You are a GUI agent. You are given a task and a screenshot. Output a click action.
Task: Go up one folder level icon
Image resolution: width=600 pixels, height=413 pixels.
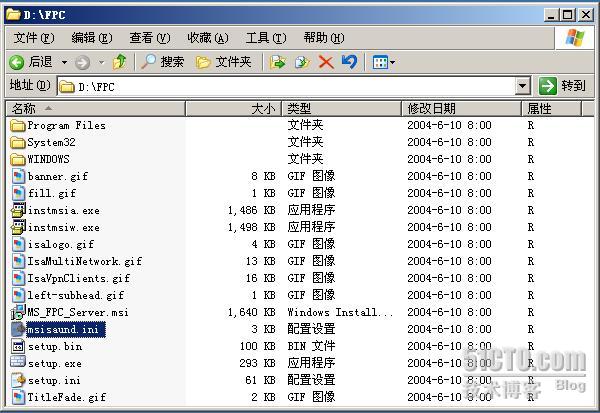(x=119, y=62)
